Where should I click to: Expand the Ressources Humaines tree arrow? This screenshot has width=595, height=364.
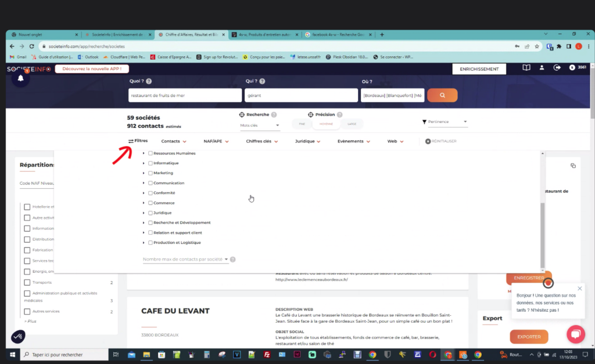144,153
